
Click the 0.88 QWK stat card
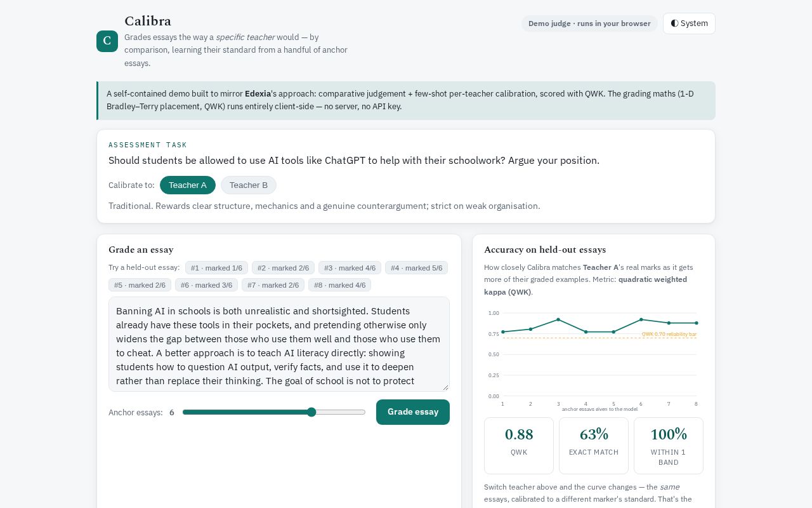519,446
